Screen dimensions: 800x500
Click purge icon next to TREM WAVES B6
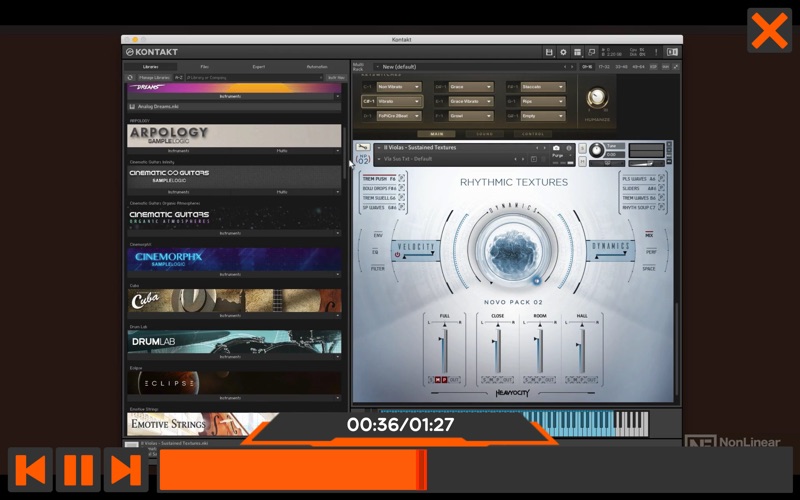(x=661, y=198)
